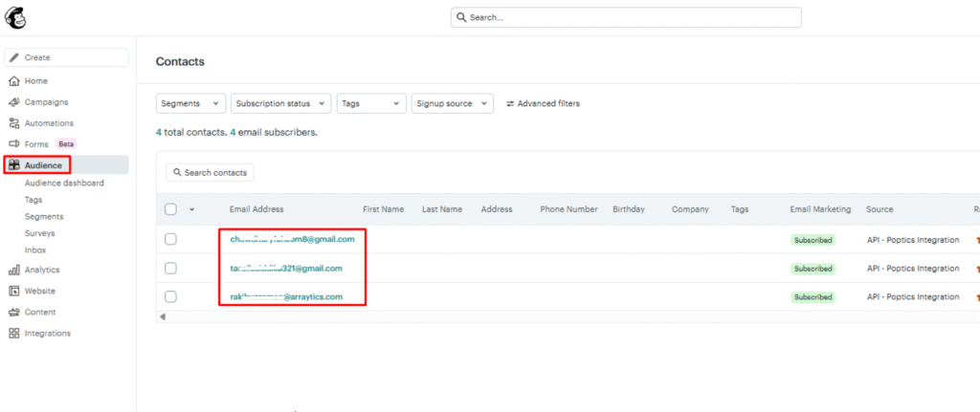Click the Create pencil icon
Viewport: 980px width, 412px height.
coord(14,58)
